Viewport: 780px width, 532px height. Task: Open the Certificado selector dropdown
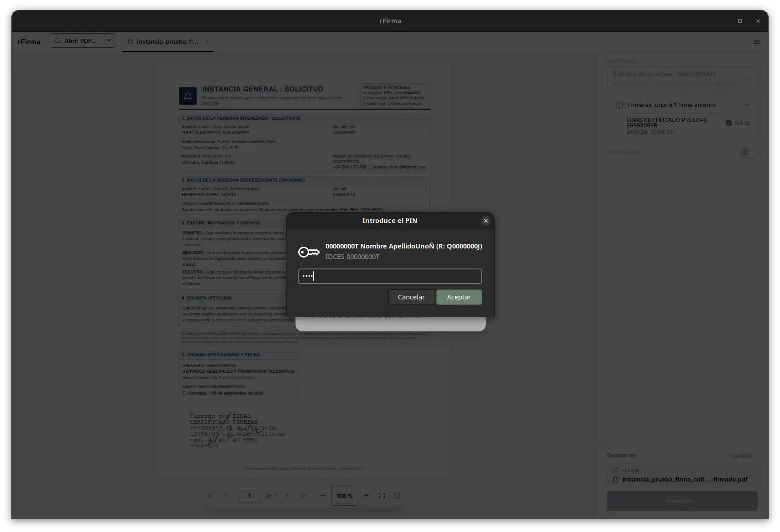[x=682, y=78]
